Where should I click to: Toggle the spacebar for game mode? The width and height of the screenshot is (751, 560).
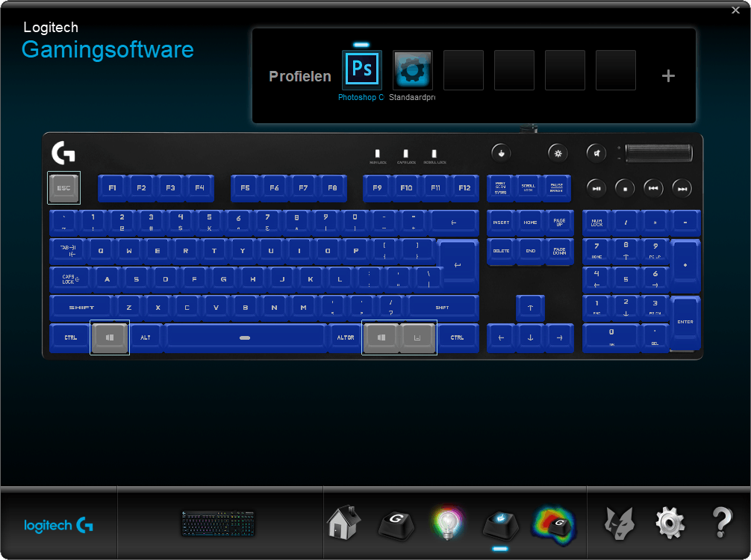[x=245, y=337]
